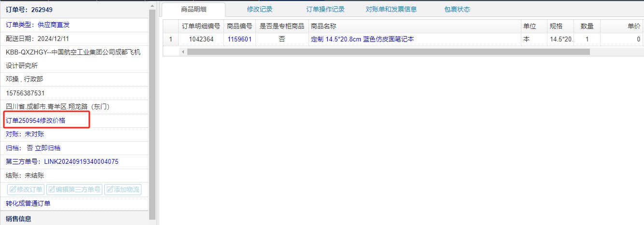This screenshot has height=225, width=644.
Task: Click order detail number 1042364 cell
Action: coord(201,40)
